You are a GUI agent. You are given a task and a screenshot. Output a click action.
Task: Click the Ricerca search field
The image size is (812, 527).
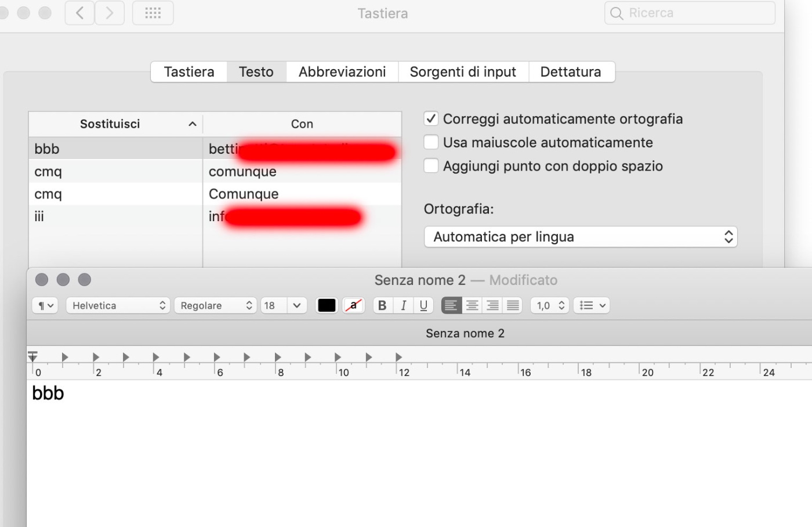pyautogui.click(x=690, y=13)
